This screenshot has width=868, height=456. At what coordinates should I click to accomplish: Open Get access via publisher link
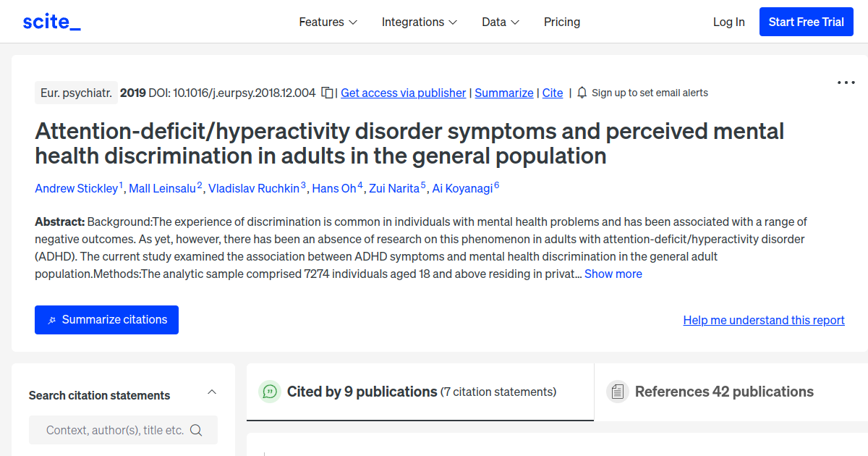[x=403, y=93]
